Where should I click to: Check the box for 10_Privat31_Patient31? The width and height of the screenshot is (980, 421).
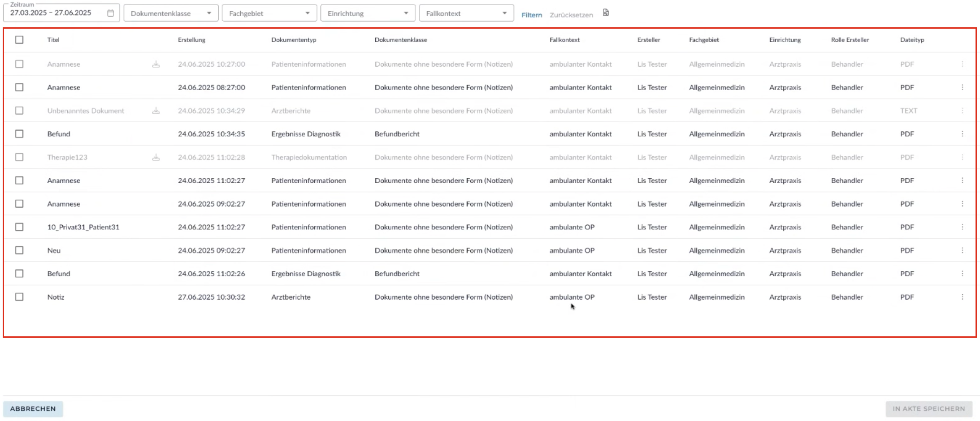pos(19,227)
